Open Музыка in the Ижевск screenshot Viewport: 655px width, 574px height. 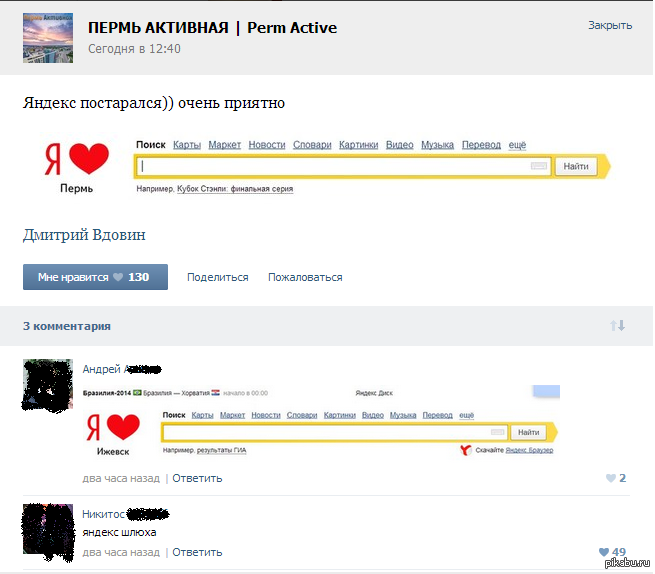[403, 415]
